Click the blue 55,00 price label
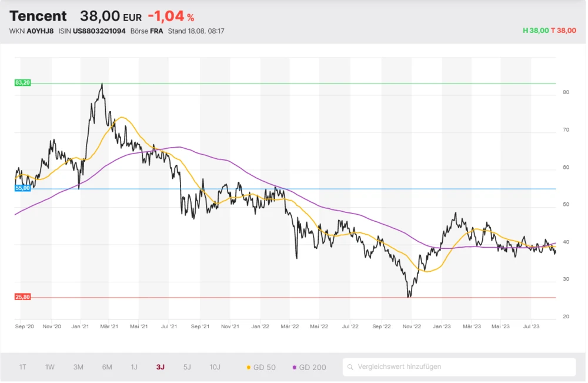Viewport: 588px width, 383px height. pos(22,188)
